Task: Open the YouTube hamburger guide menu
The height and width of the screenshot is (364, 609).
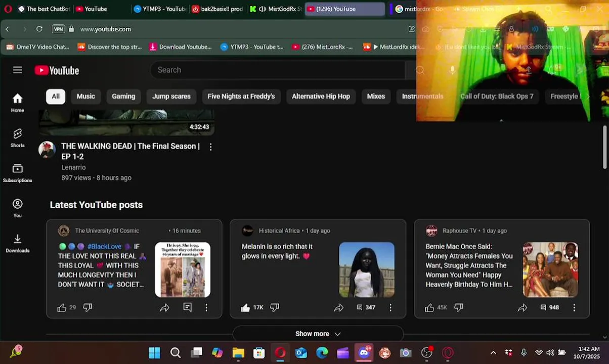Action: (x=18, y=70)
